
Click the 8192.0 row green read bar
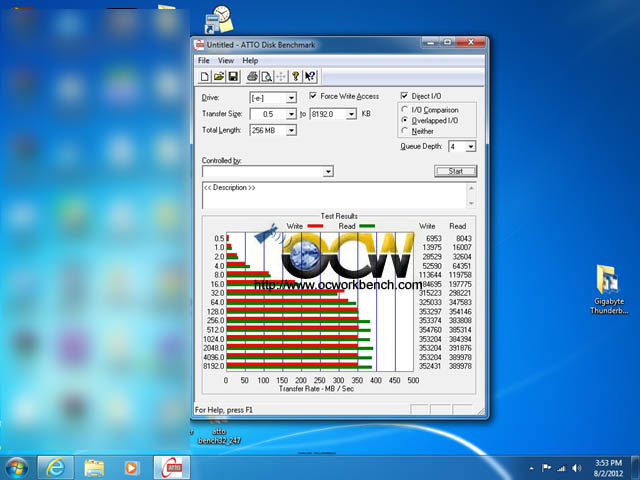[x=299, y=368]
